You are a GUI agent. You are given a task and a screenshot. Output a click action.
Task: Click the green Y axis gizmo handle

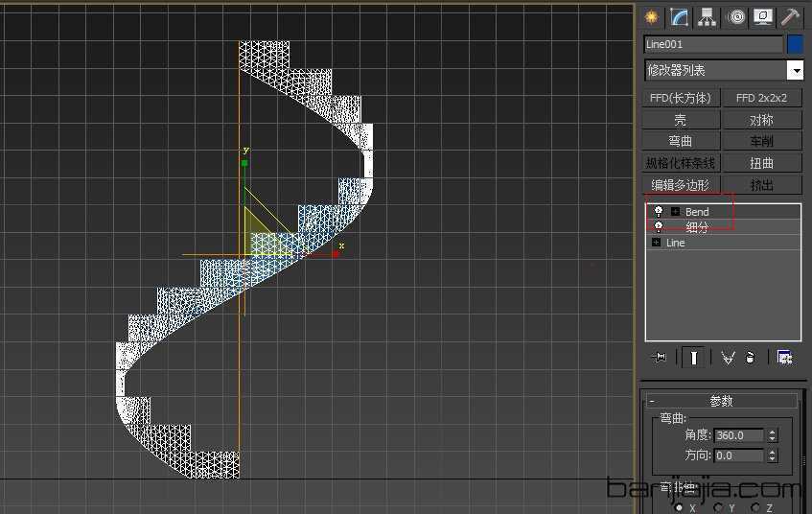[244, 163]
